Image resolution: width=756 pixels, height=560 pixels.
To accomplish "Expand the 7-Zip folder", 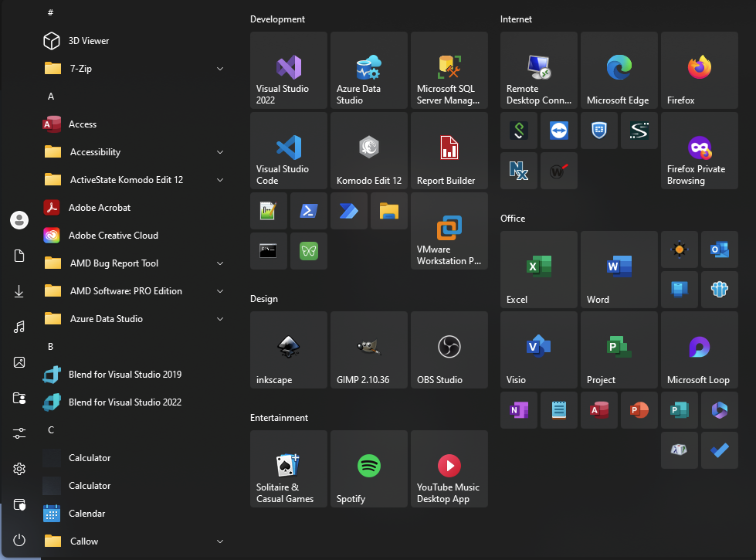I will coord(220,69).
